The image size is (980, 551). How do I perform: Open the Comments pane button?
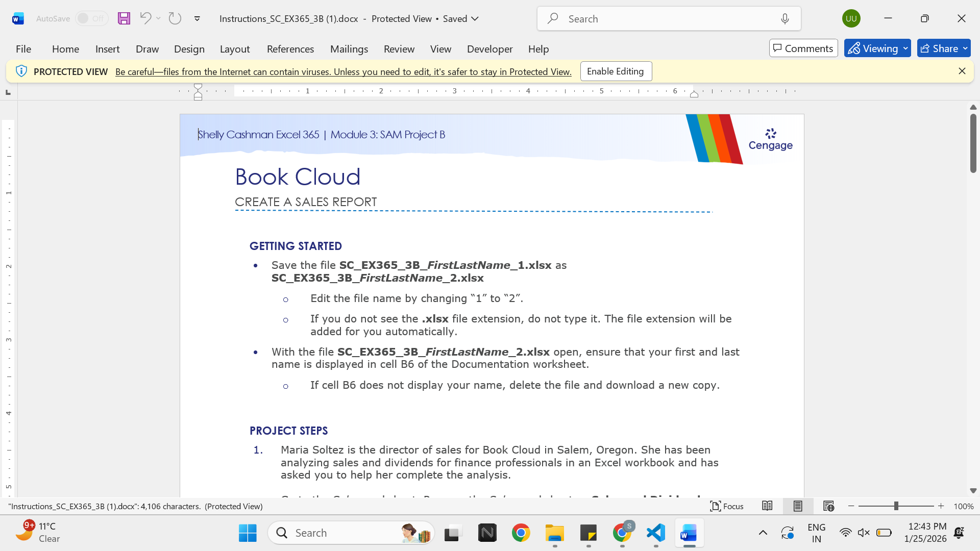803,48
